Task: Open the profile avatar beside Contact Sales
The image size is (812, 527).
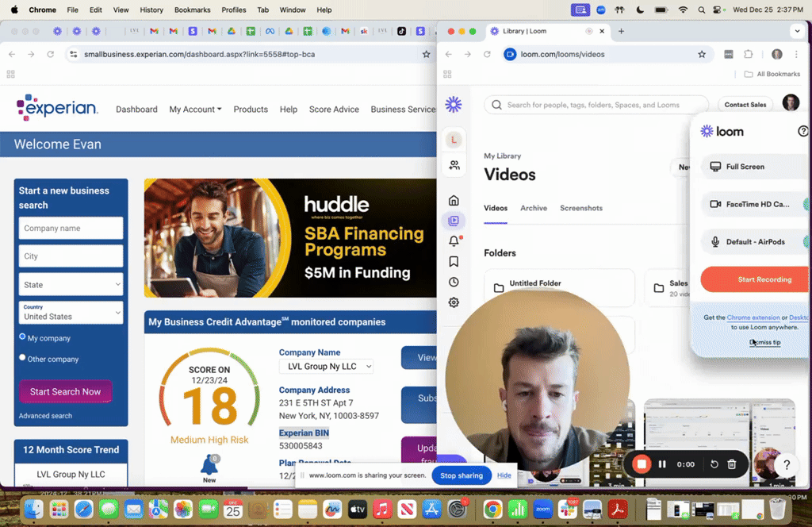Action: click(x=791, y=102)
